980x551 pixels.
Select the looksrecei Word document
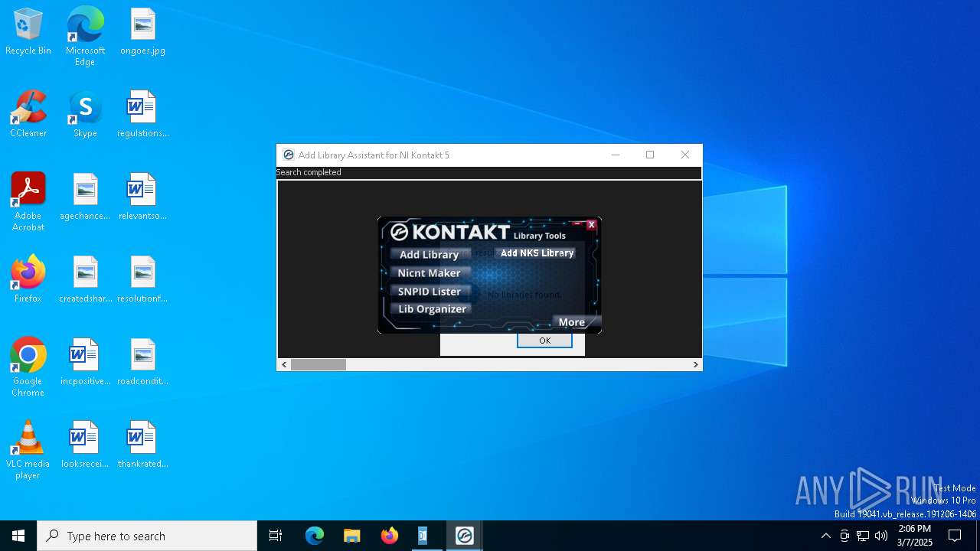(x=85, y=445)
